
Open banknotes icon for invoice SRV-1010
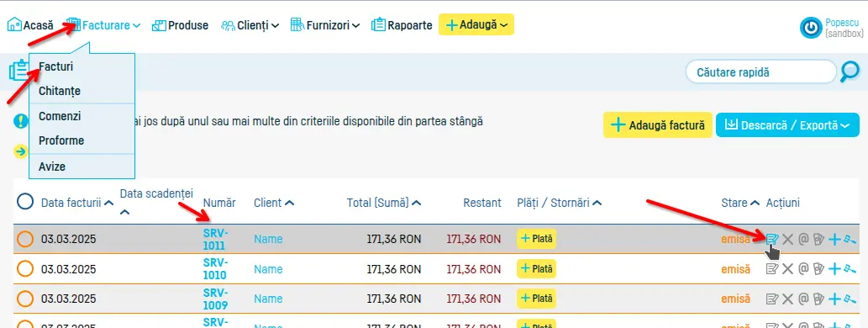tap(818, 269)
